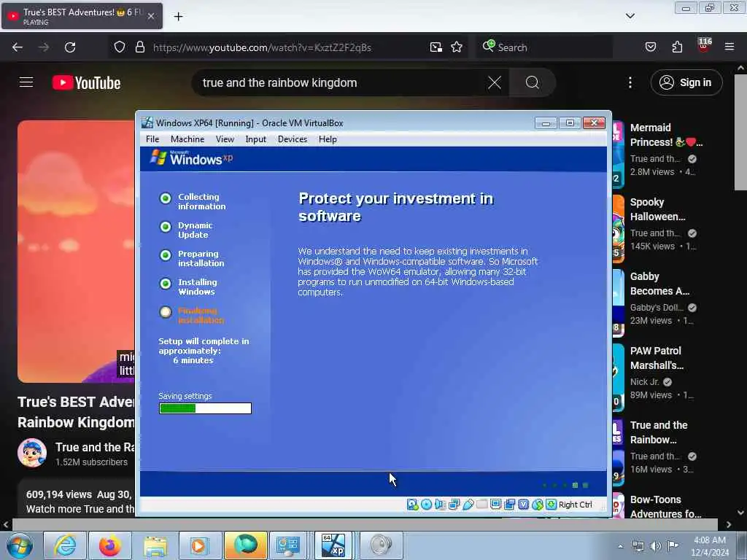Click the VirtualBox recording status icon
Viewport: 747px width, 560px height.
tap(510, 505)
